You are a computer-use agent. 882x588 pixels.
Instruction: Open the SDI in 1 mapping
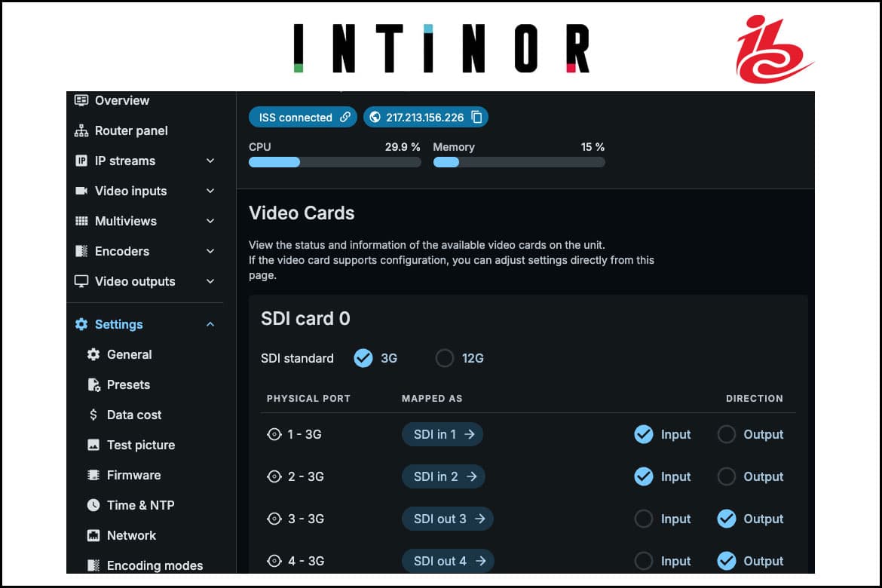[x=443, y=434]
